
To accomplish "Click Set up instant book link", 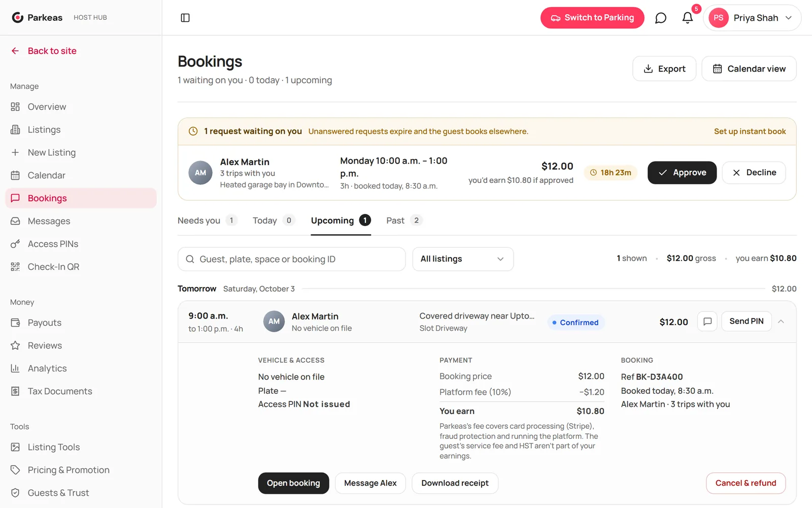I will (x=750, y=132).
